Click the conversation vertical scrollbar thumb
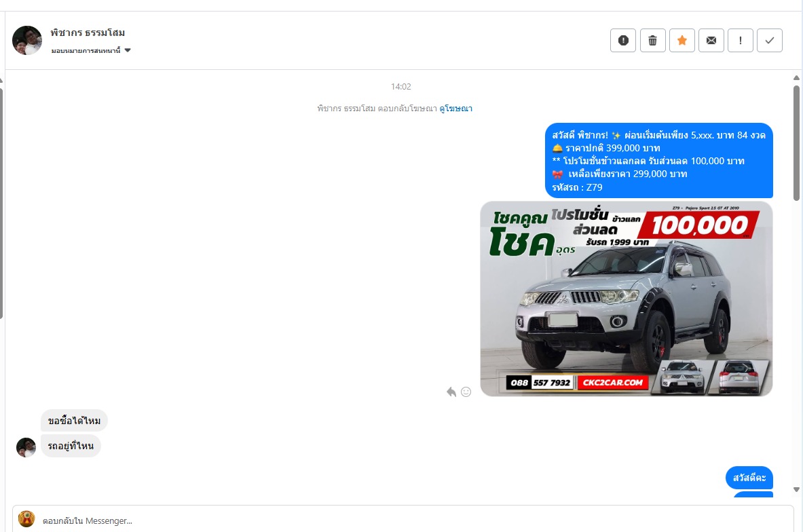The width and height of the screenshot is (803, 532). click(x=796, y=143)
